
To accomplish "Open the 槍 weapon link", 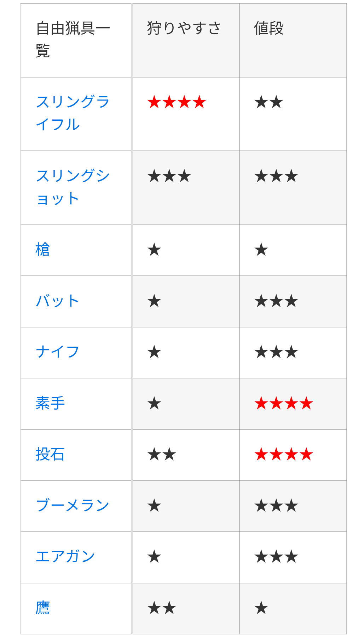I will (43, 250).
